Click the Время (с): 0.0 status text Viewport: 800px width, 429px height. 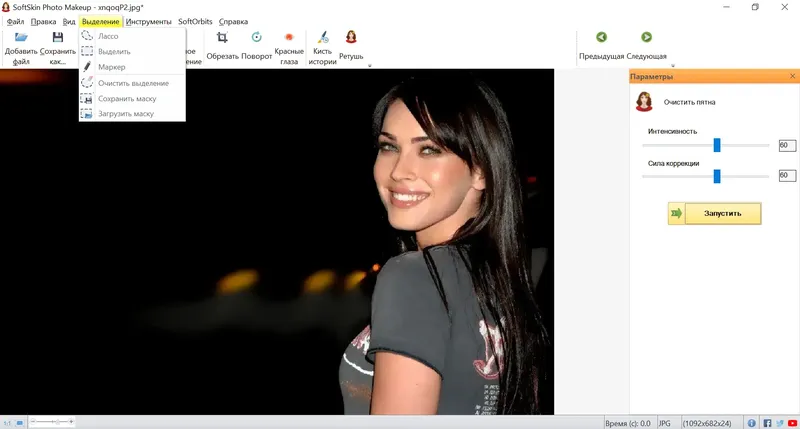628,423
